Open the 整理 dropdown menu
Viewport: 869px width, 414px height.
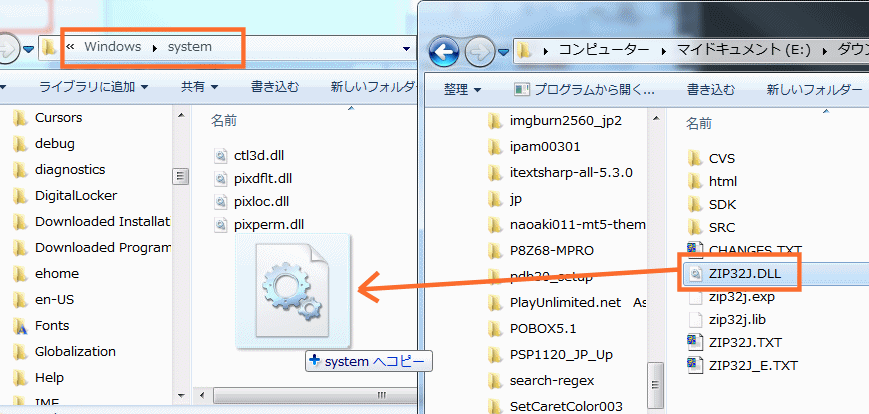coord(461,90)
